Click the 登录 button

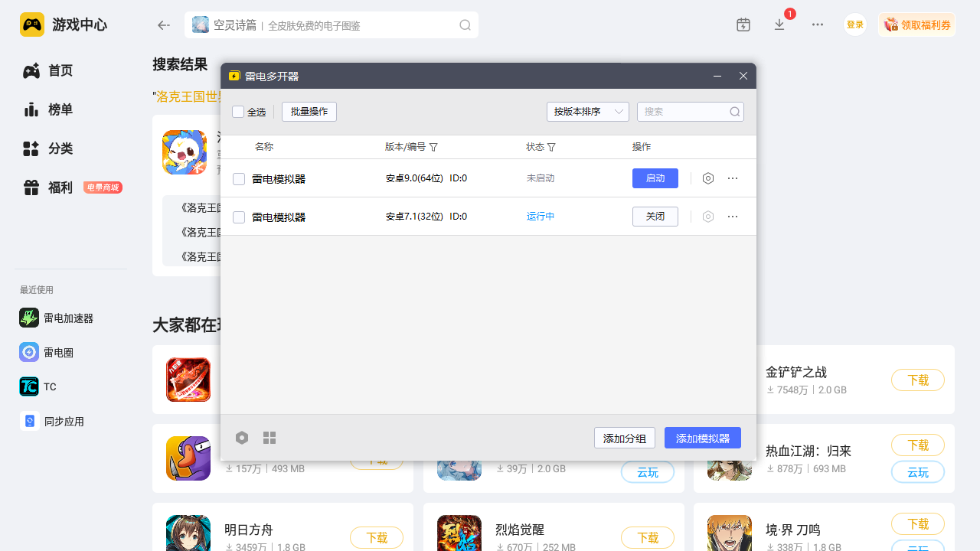[855, 24]
